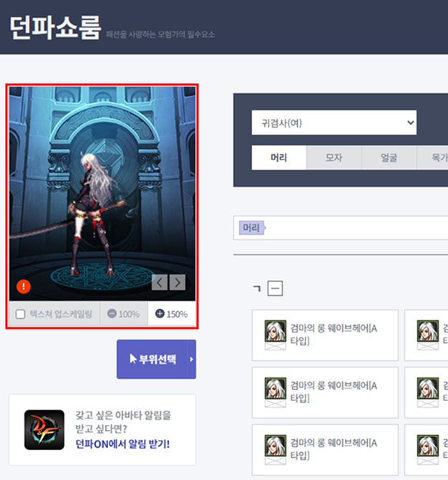Collapse the ㄱ group with minus box

pos(276,288)
